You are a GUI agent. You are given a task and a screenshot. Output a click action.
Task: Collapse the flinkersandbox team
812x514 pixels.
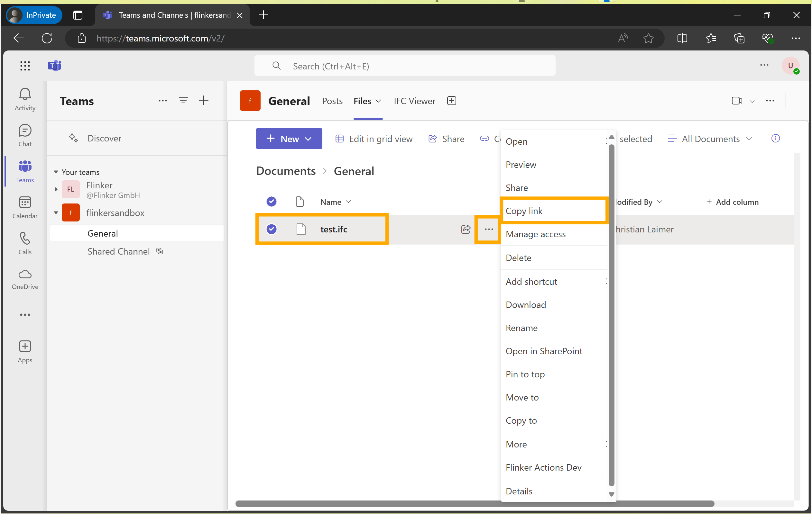pyautogui.click(x=56, y=212)
